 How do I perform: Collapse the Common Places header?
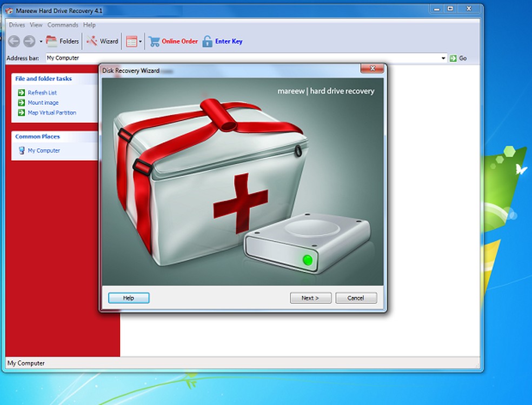point(55,137)
